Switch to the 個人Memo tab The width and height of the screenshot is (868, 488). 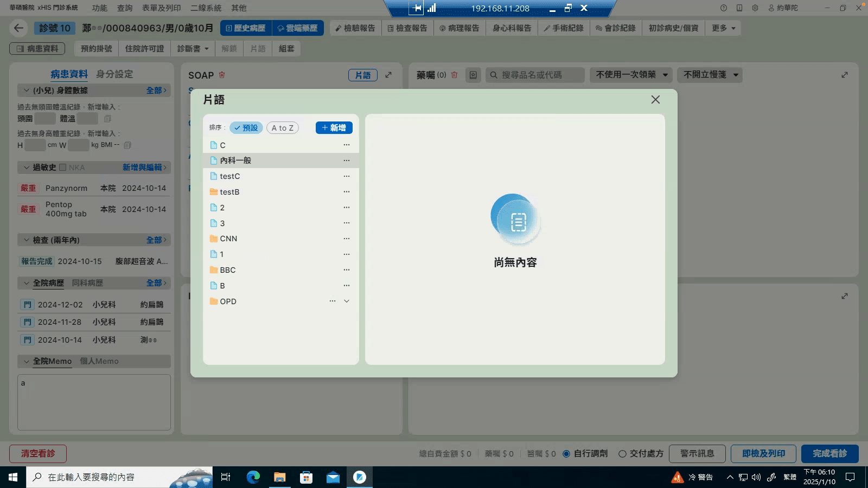(99, 361)
